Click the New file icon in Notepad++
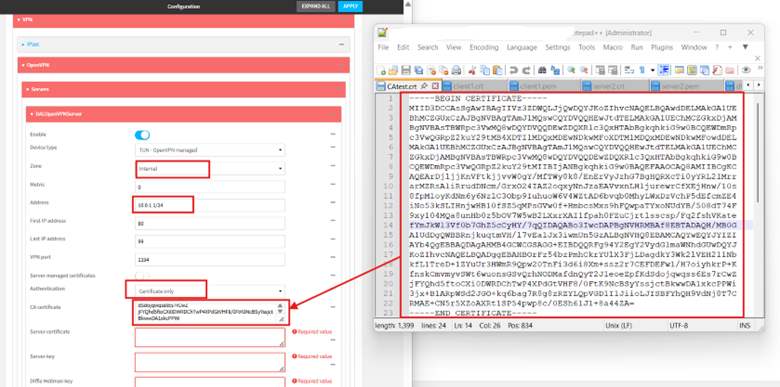This screenshot has width=780, height=387. point(381,70)
